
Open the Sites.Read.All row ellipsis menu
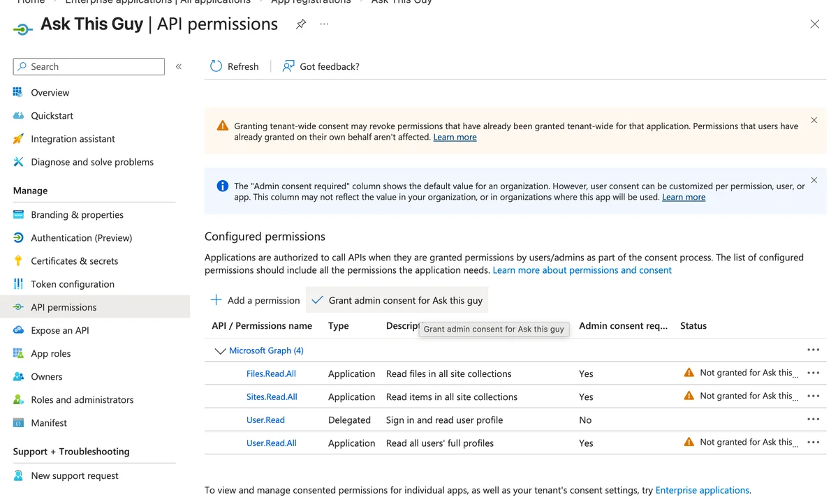coord(813,396)
